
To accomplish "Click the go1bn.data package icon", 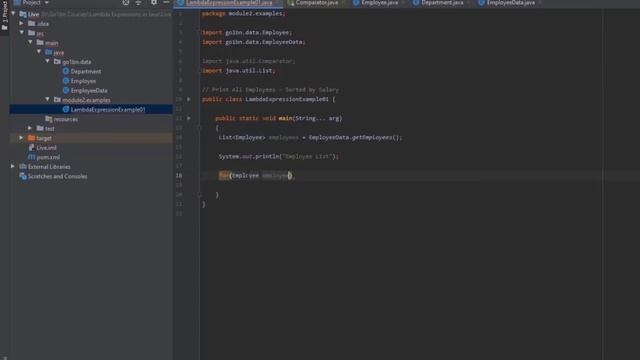I will point(57,62).
